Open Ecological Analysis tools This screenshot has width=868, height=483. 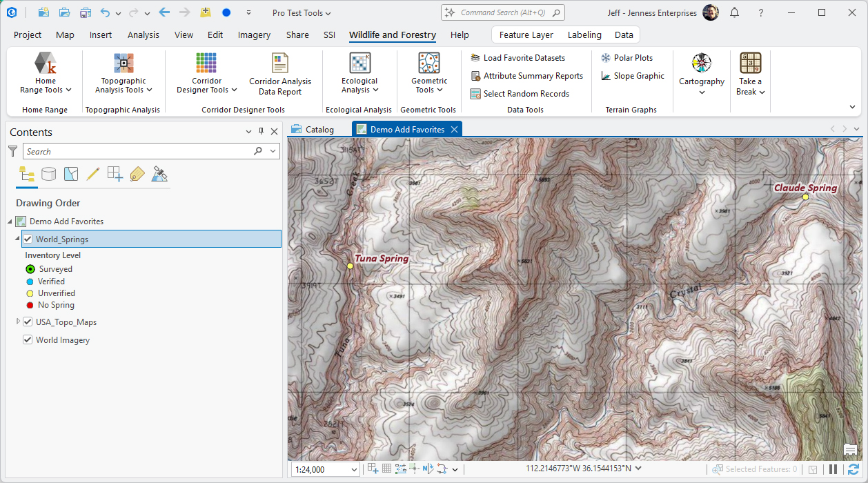[359, 73]
